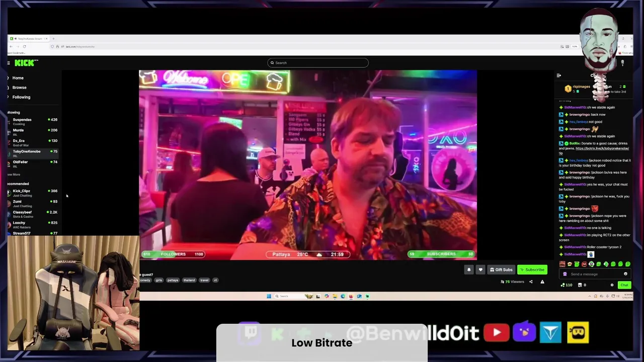Reload the page with the refresh icon
The height and width of the screenshot is (362, 644).
[24, 46]
